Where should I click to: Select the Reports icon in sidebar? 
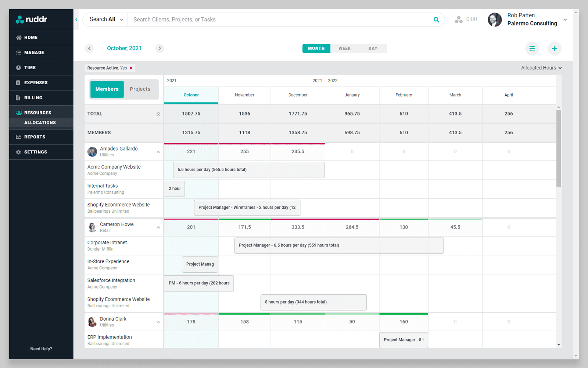(x=19, y=137)
